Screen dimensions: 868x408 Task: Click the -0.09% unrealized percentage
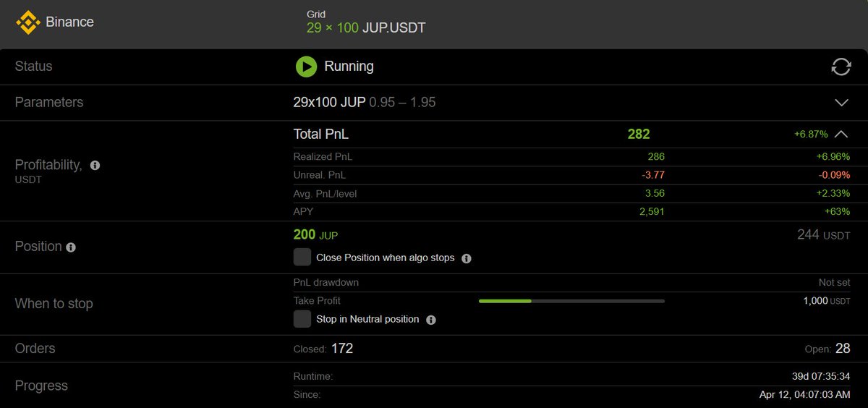point(833,175)
